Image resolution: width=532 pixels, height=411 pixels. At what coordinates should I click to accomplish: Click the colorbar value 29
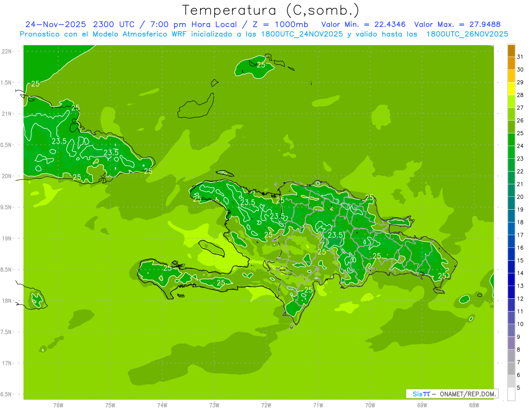pos(520,82)
